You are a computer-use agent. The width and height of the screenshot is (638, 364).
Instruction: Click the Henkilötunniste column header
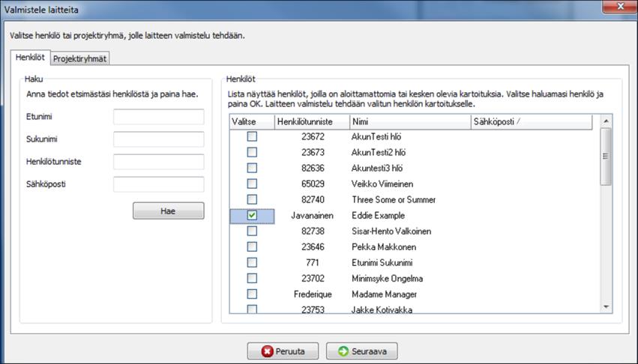point(312,121)
